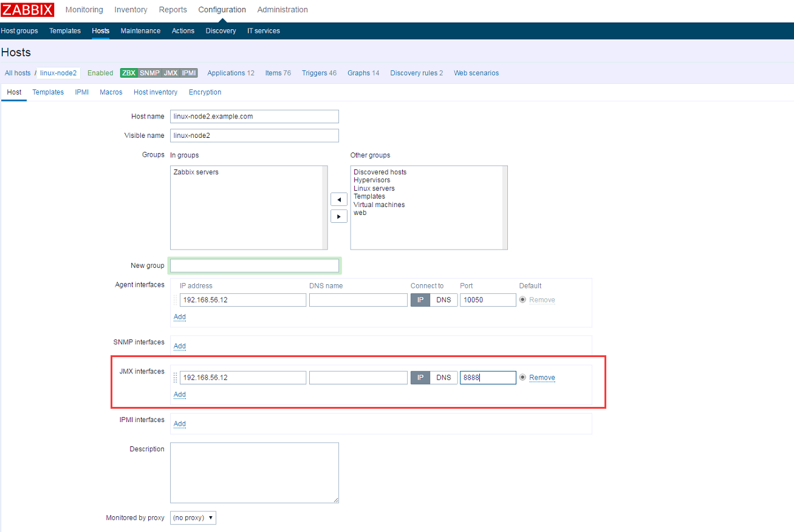
Task: Select Linux servers in Other groups
Action: pyautogui.click(x=374, y=189)
